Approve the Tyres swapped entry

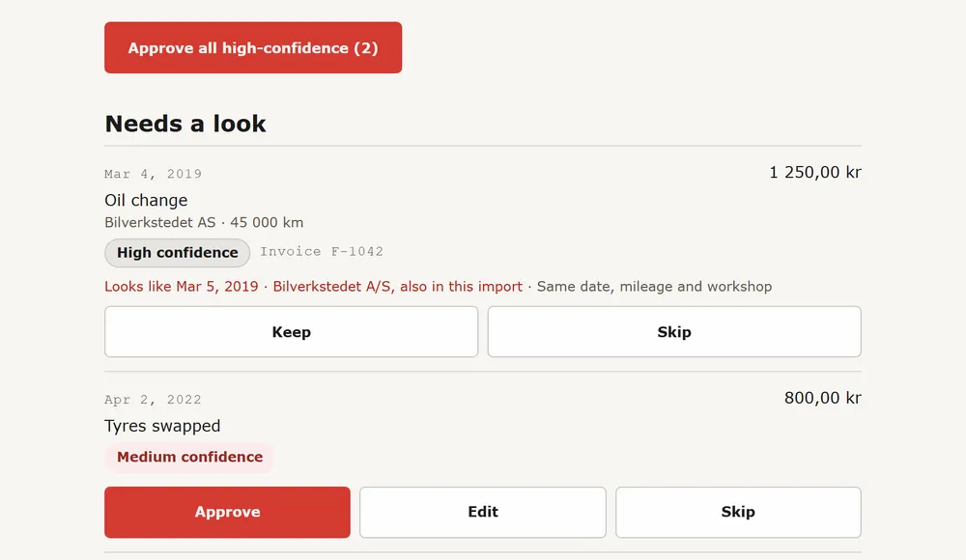227,512
